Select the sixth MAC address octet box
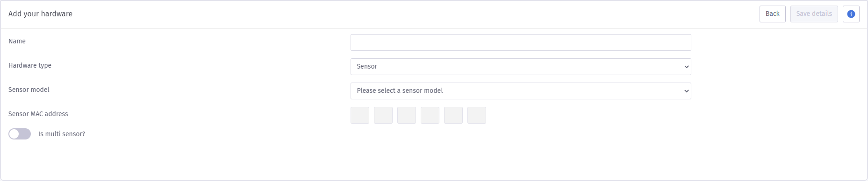This screenshot has height=181, width=868. point(477,115)
